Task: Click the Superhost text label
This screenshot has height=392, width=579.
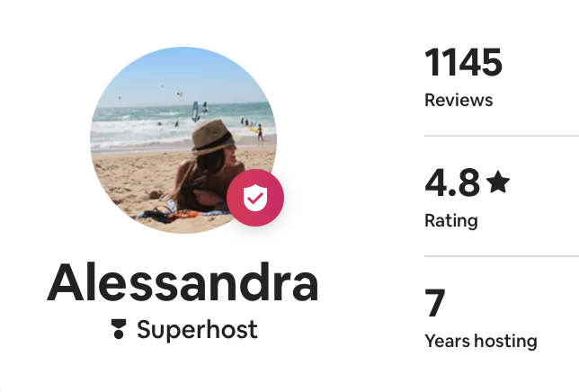Action: pyautogui.click(x=197, y=330)
